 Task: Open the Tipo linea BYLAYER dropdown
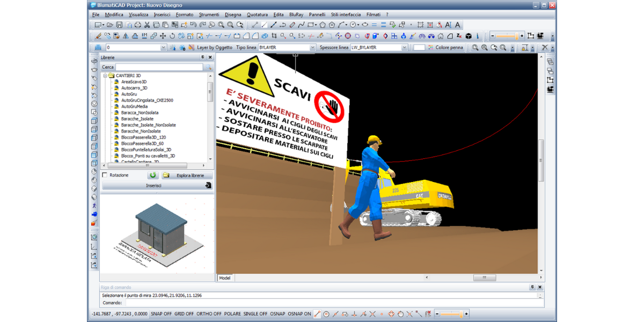point(312,48)
